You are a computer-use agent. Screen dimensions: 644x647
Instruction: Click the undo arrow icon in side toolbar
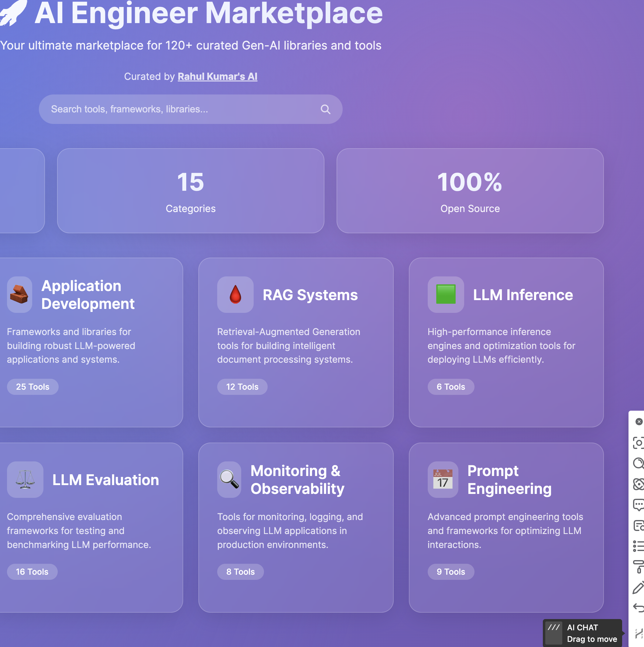coord(639,608)
